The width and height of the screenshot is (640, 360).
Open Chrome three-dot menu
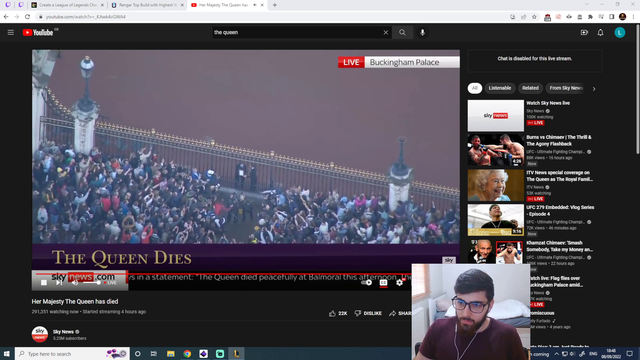coord(633,17)
